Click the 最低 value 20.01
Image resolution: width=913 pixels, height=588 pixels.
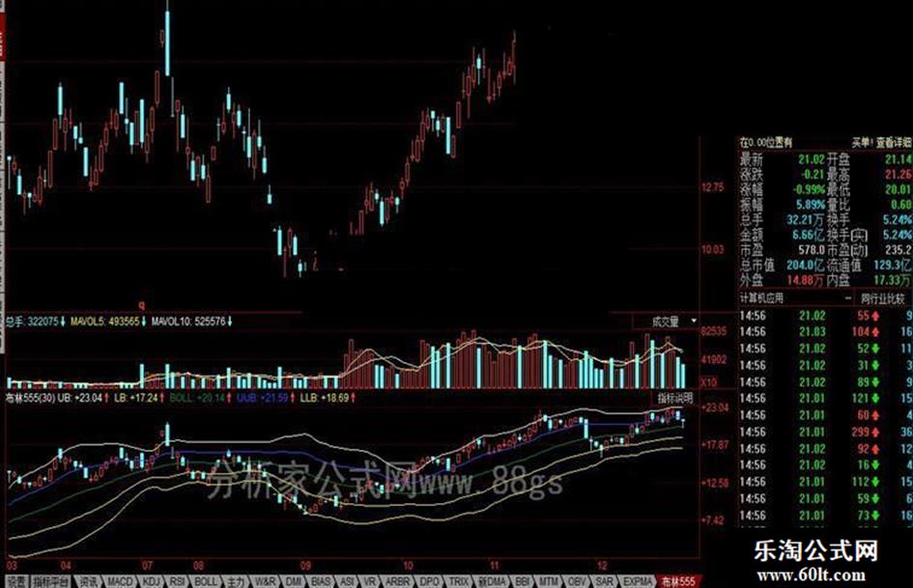(899, 190)
